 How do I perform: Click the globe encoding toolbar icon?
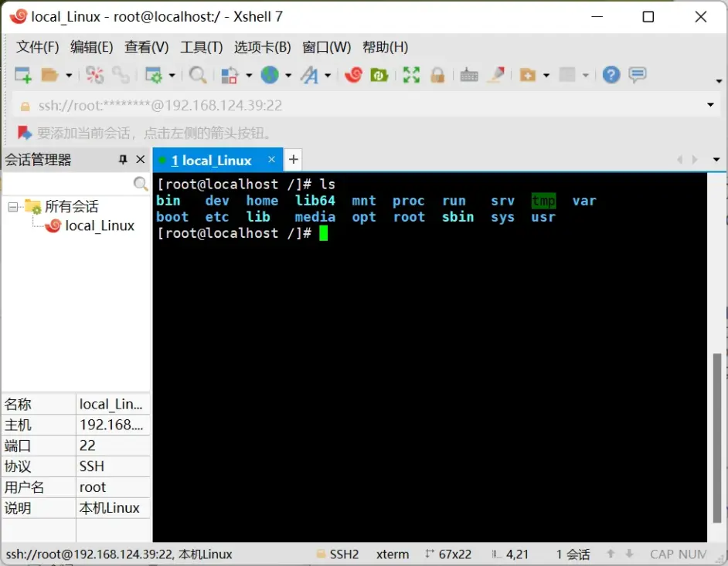coord(270,75)
